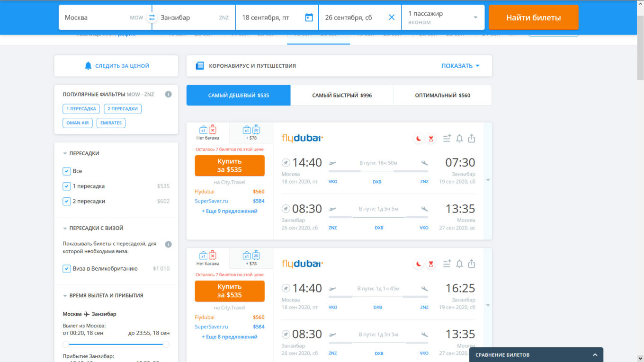Apply the 1 ПЕРЕСАДКА popular filter

pos(81,109)
